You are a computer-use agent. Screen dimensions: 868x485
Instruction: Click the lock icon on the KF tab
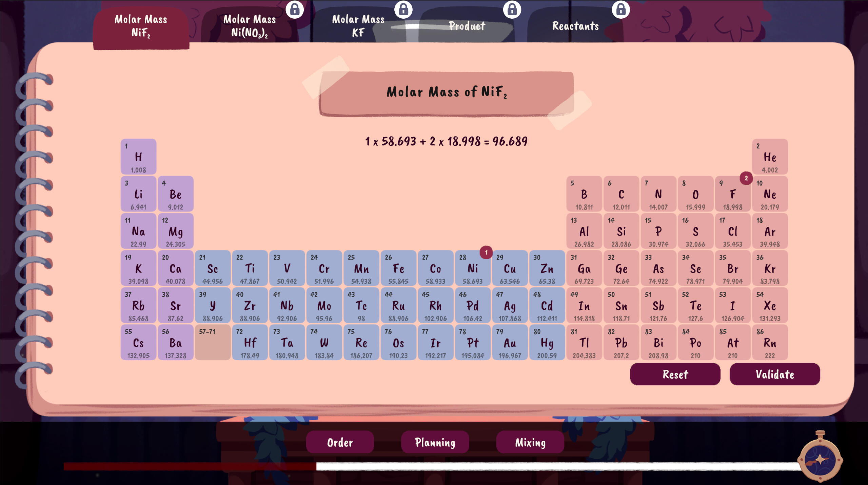tap(403, 9)
